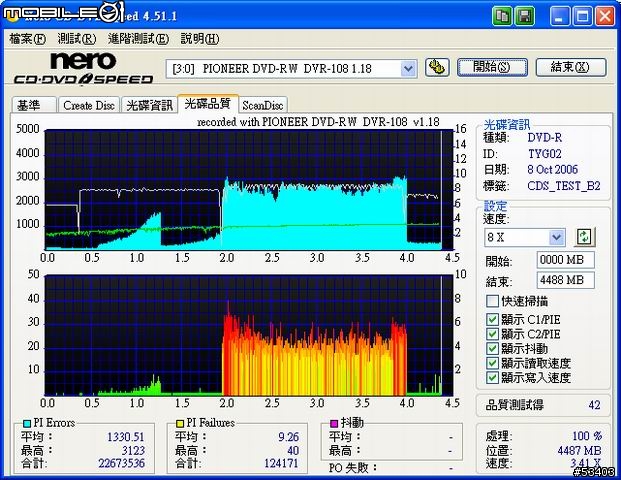Click the label value CDS_TEST_B2
This screenshot has height=480, width=621.
click(564, 186)
